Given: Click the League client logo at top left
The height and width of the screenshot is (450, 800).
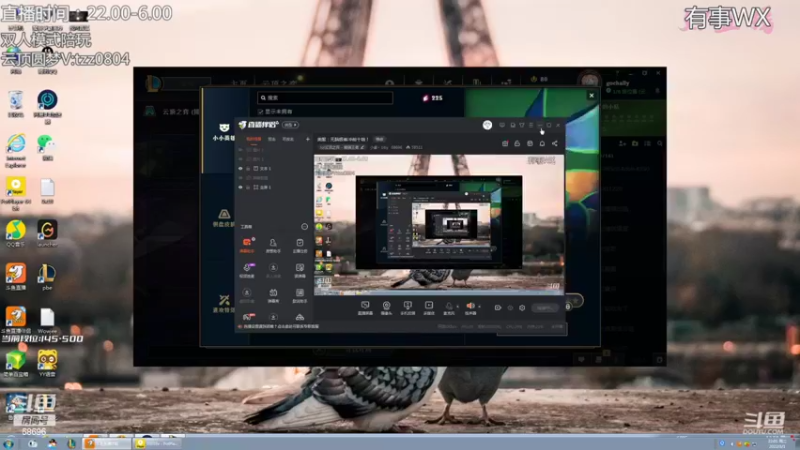Looking at the screenshot, I should pyautogui.click(x=154, y=83).
